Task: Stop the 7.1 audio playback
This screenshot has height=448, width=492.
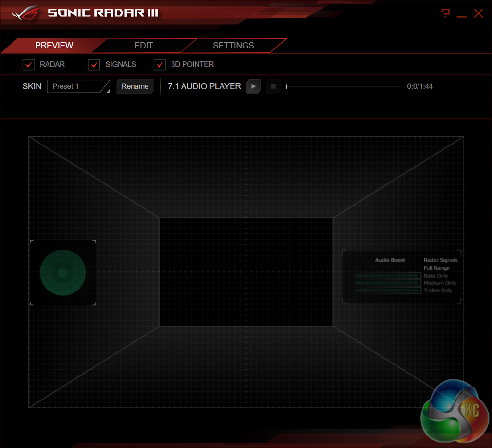Action: 273,86
